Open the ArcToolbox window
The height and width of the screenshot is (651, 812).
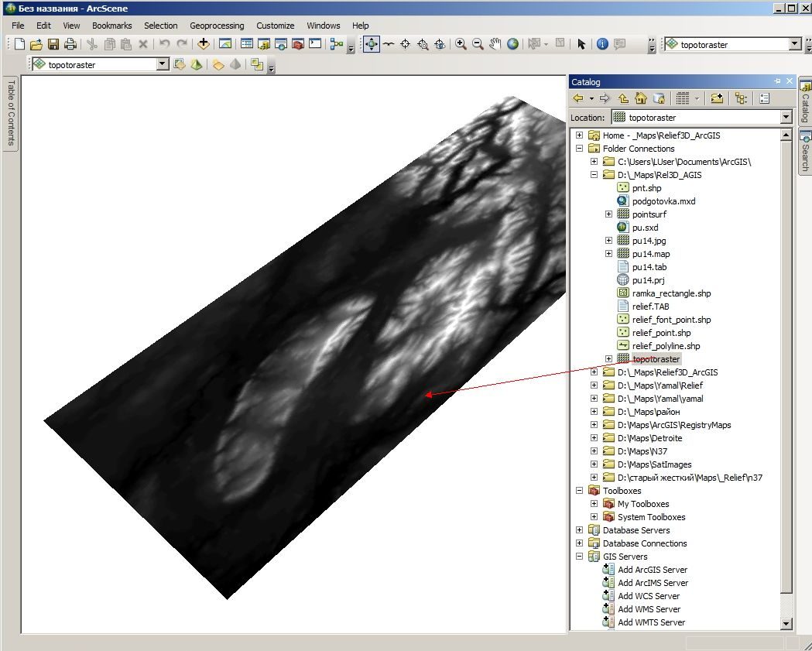point(298,44)
